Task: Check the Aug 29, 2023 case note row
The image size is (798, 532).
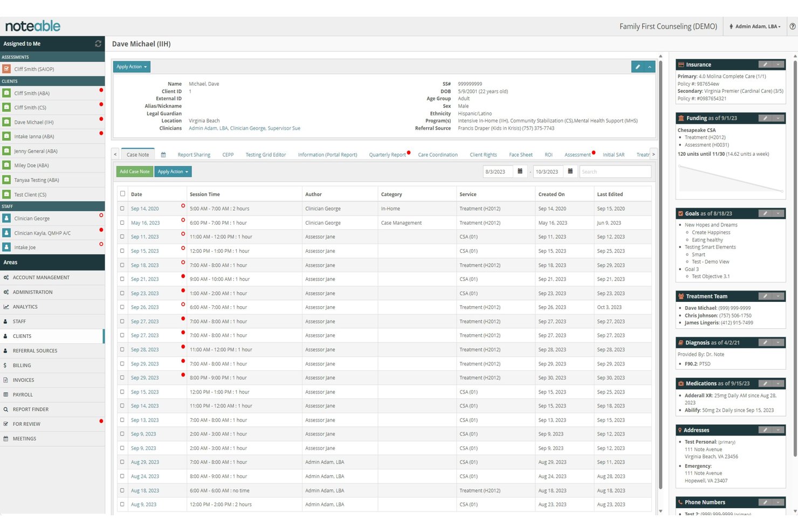Action: click(122, 462)
